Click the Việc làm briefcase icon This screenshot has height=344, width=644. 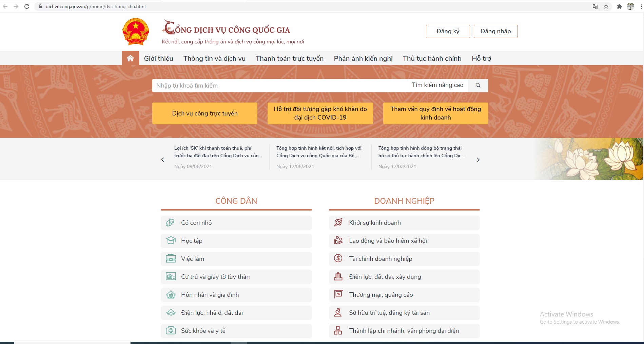point(171,258)
